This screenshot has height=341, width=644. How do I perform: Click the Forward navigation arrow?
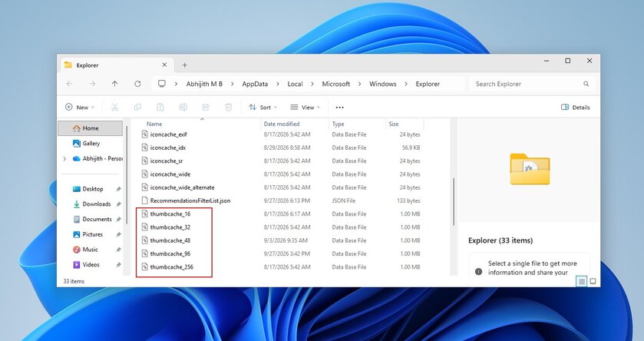pyautogui.click(x=92, y=84)
